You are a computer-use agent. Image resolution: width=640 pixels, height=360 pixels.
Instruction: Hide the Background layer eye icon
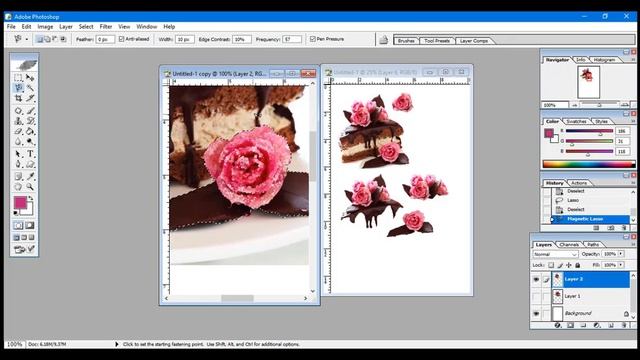[536, 313]
